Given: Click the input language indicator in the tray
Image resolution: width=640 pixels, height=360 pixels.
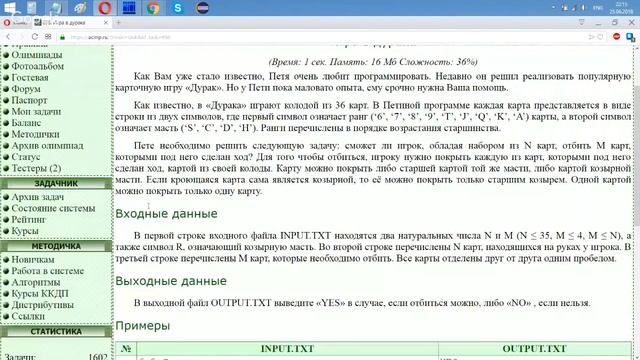Looking at the screenshot, I should (598, 8).
